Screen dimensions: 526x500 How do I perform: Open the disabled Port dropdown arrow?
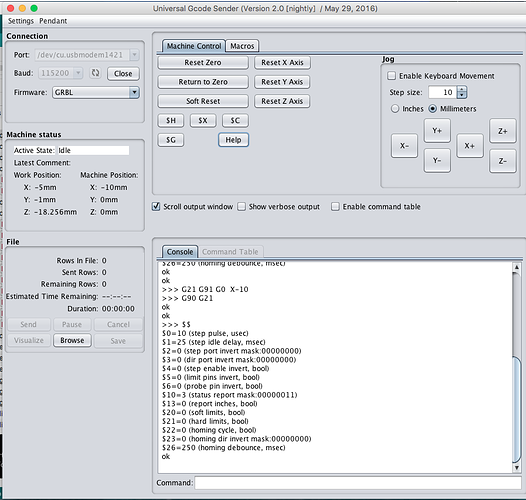pos(135,55)
